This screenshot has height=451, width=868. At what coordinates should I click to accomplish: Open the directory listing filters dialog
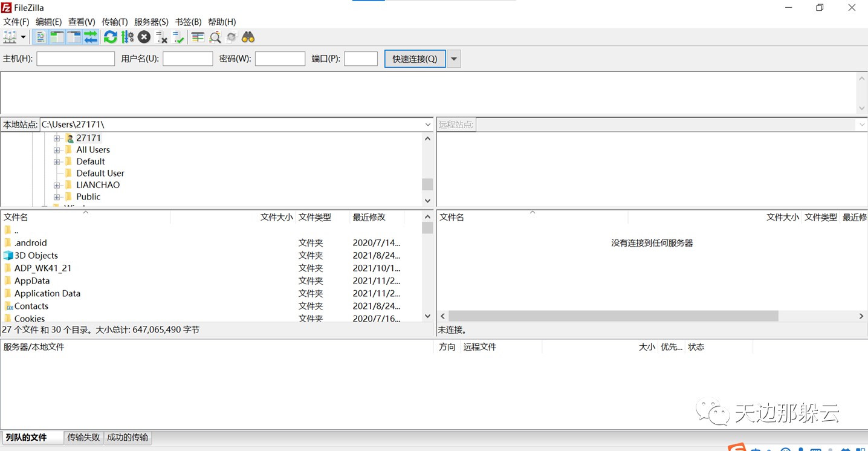click(x=198, y=37)
